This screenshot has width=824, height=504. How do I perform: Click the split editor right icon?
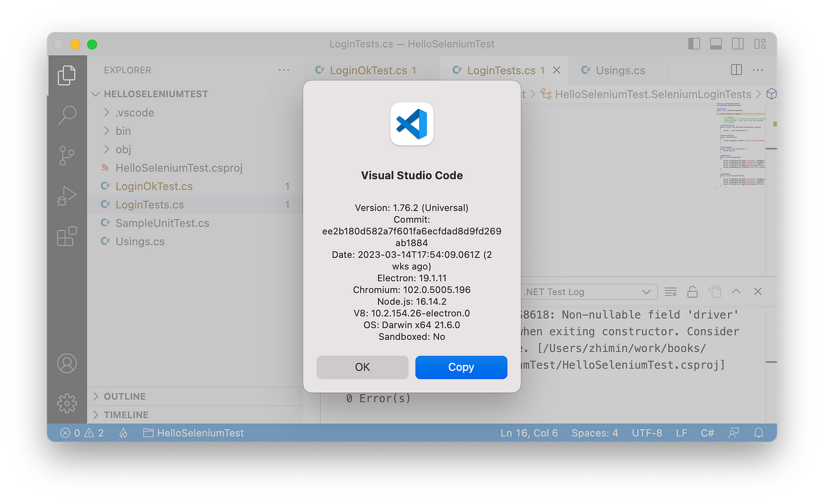point(736,70)
